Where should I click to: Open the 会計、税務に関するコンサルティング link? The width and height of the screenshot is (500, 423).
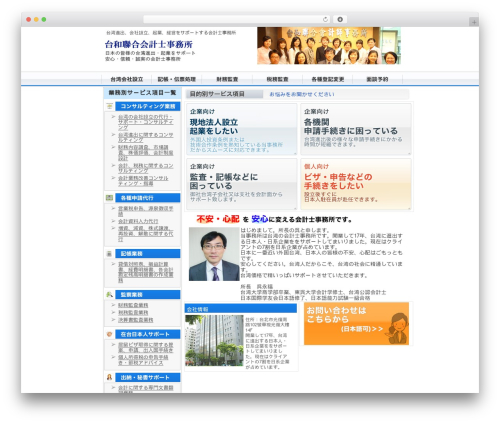pos(146,168)
